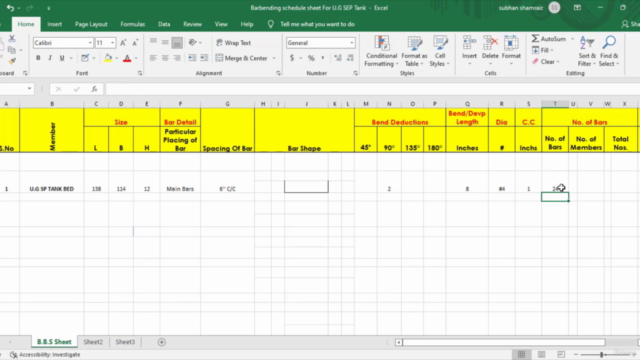This screenshot has width=640, height=360.
Task: Open the View tab
Action: [221, 24]
